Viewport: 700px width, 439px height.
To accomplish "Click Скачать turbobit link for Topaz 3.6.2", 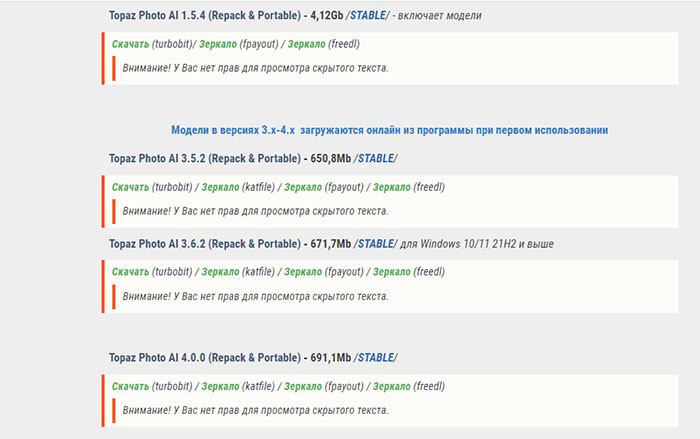I will point(130,272).
